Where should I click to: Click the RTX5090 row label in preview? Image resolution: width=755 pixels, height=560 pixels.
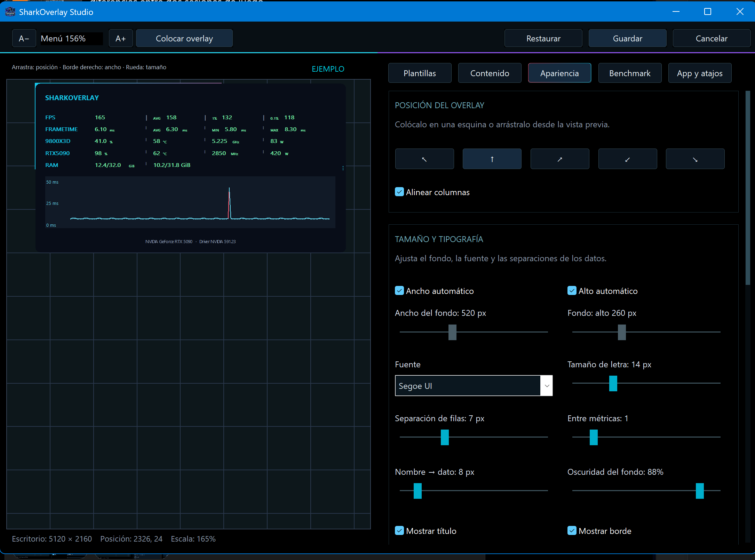coord(57,153)
